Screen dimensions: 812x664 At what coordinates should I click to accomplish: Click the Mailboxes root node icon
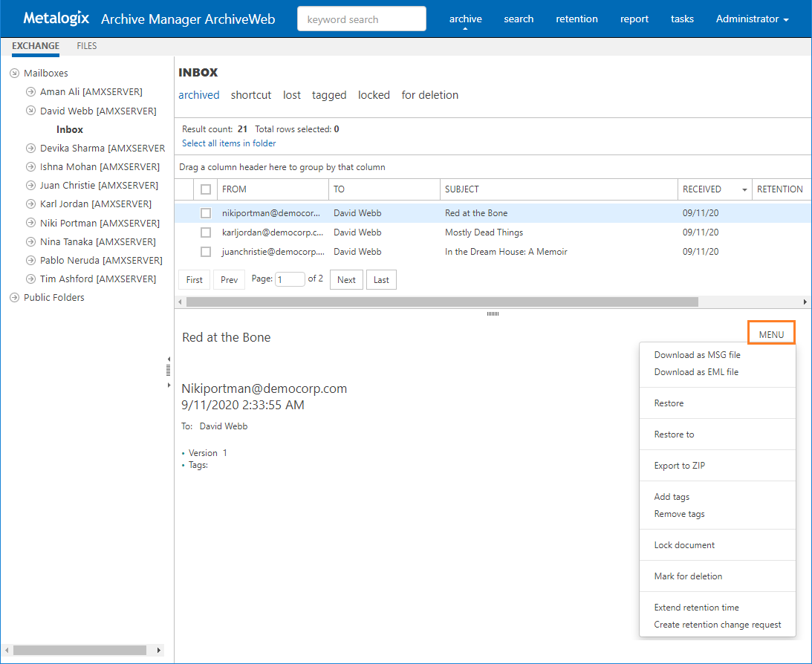[x=14, y=74]
